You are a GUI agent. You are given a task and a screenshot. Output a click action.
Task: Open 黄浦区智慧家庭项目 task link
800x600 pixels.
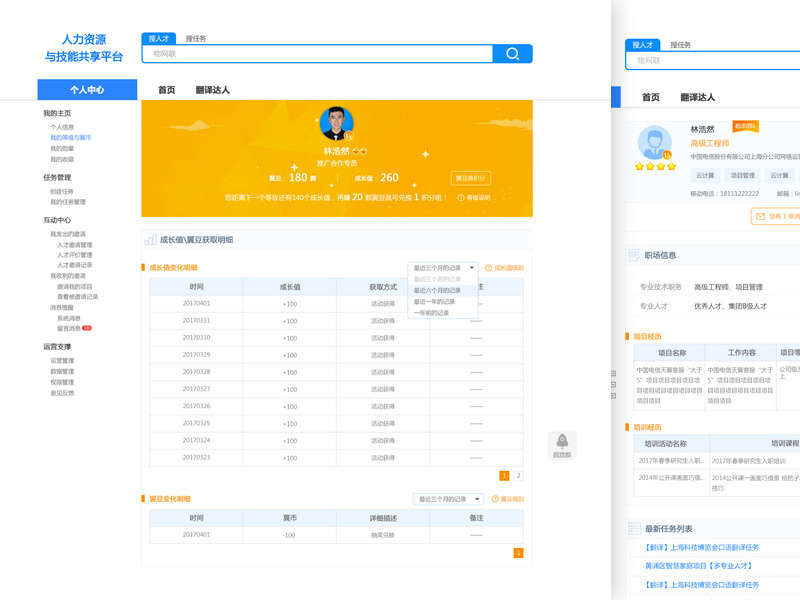coord(698,566)
